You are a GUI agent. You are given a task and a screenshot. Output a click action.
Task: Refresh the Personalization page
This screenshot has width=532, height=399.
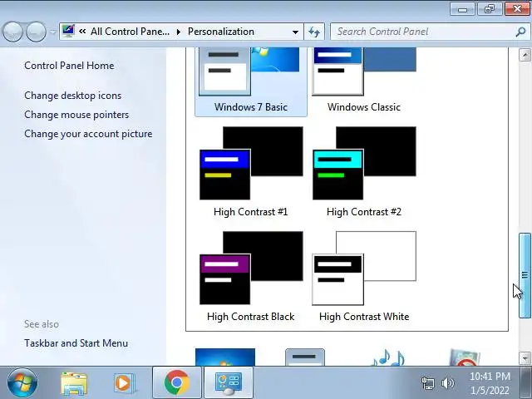pos(314,32)
